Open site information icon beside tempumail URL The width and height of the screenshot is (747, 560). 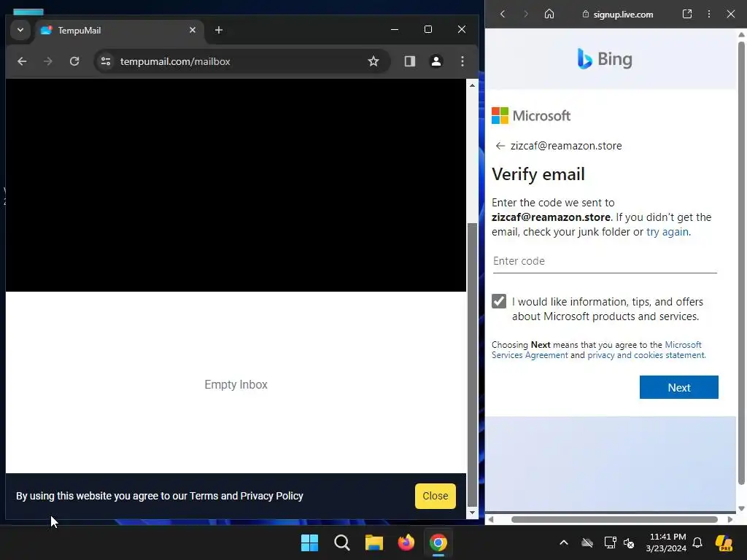[x=106, y=61]
